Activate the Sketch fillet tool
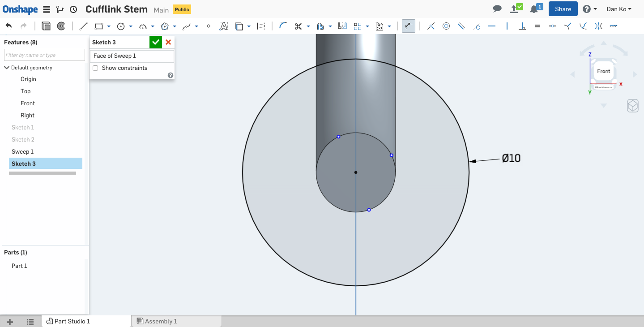The image size is (644, 327). tap(283, 26)
